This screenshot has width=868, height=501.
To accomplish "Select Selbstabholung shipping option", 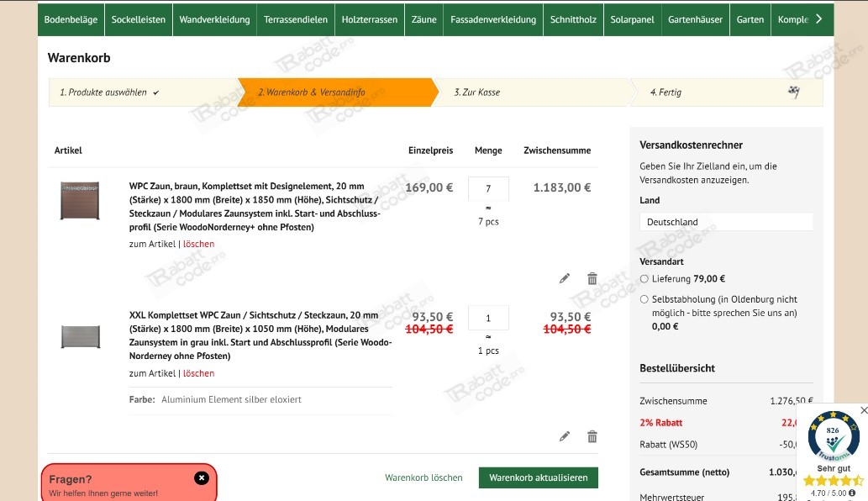I will [644, 299].
